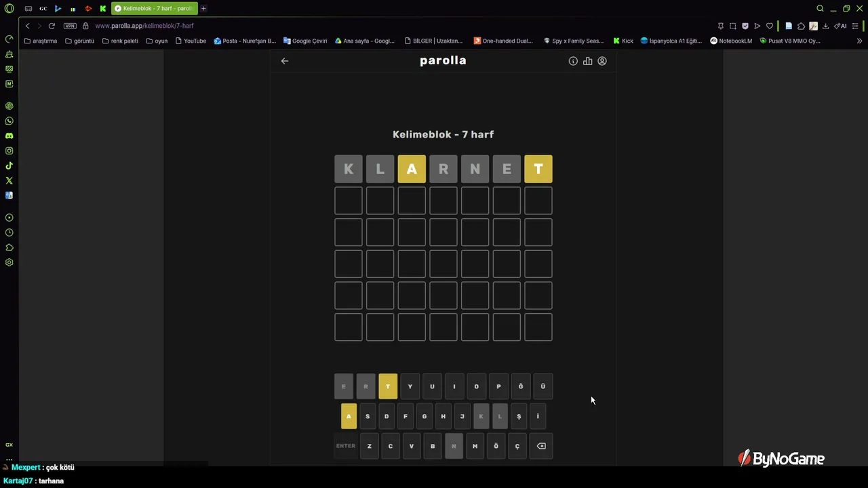Open the AI toolbar button
Screen dimensions: 868x488
(841, 26)
